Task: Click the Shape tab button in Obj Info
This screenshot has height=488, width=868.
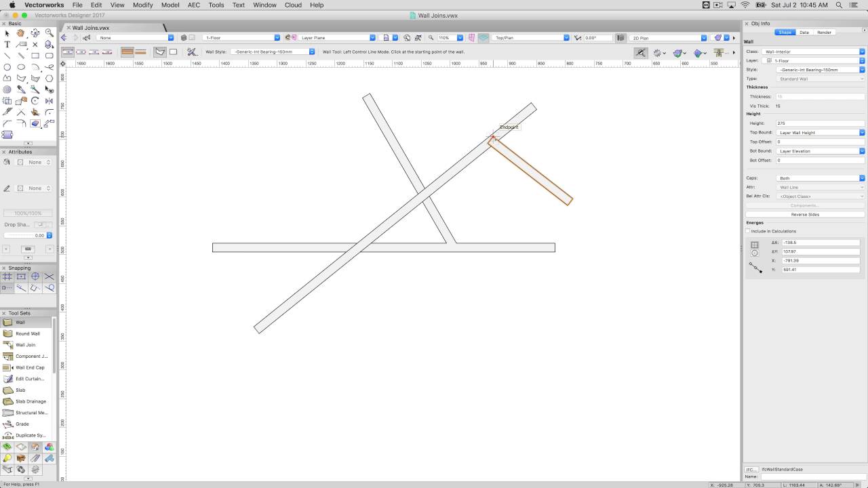Action: [785, 33]
